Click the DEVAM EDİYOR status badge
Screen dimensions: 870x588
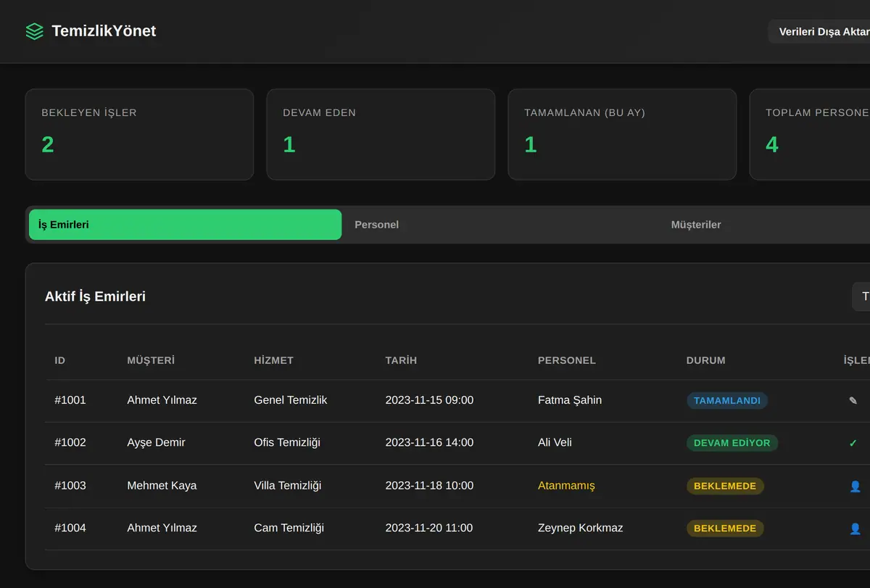732,443
